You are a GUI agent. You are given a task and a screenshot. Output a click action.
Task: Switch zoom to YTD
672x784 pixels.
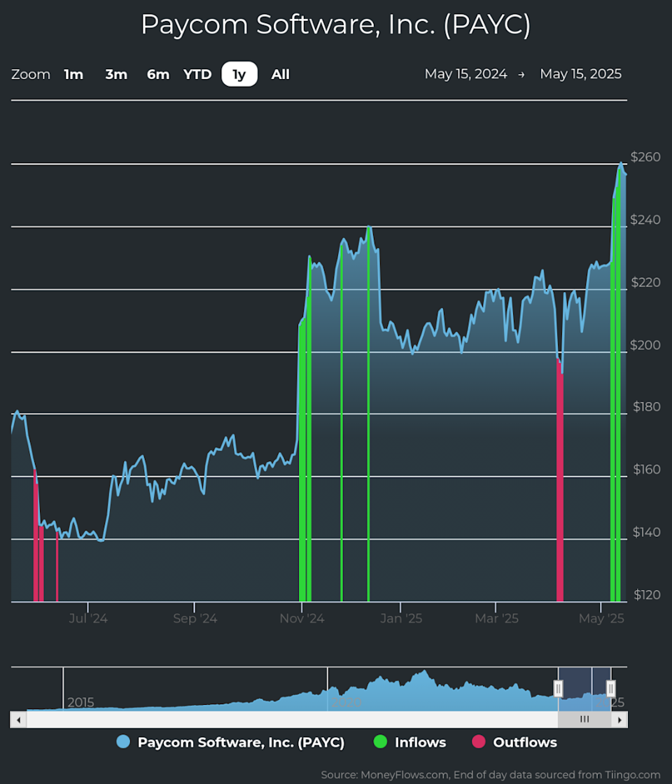[x=197, y=74]
